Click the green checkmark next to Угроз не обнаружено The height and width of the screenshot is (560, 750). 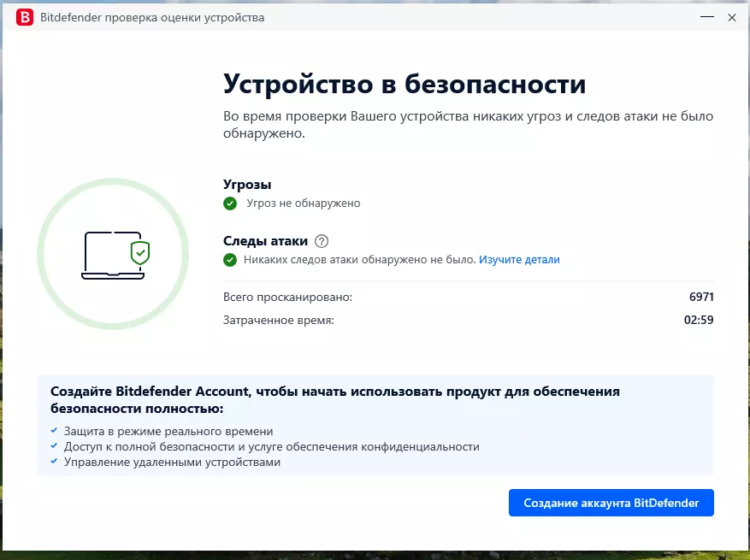point(230,203)
